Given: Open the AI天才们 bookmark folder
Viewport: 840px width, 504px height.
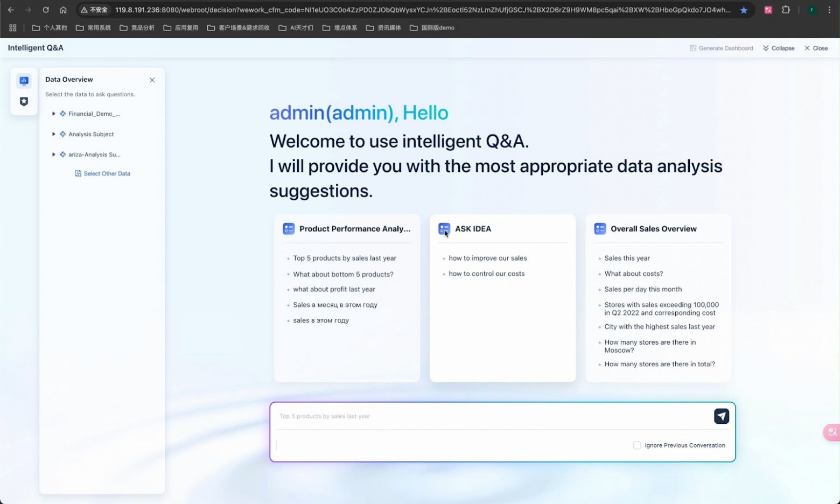Looking at the screenshot, I should [x=296, y=28].
